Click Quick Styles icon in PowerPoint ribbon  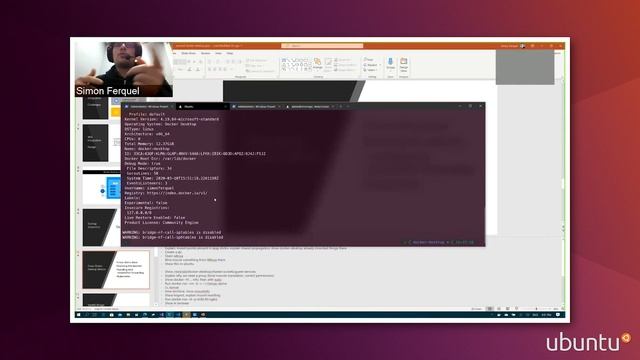coord(328,64)
